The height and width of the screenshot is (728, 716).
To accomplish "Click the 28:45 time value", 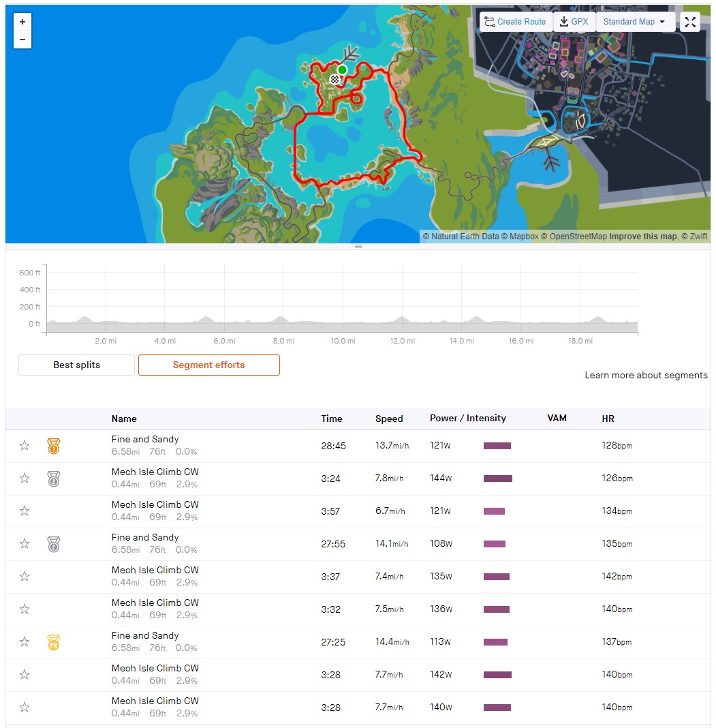I will click(x=333, y=446).
